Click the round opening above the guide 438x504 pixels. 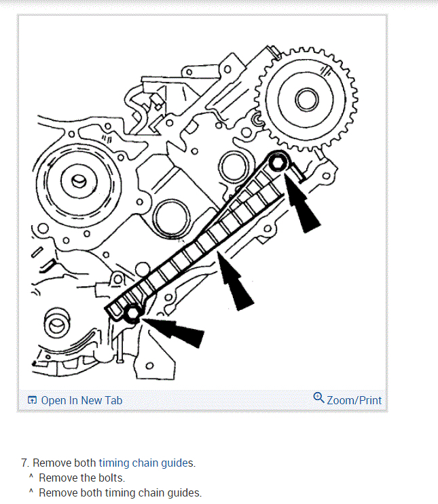pos(234,166)
